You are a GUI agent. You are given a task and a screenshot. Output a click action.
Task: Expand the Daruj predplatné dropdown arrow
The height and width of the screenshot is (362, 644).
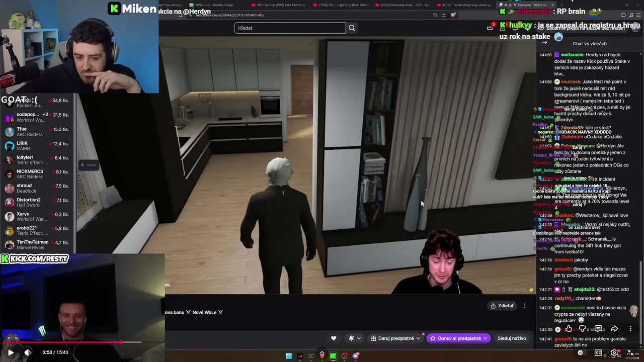tap(418, 338)
